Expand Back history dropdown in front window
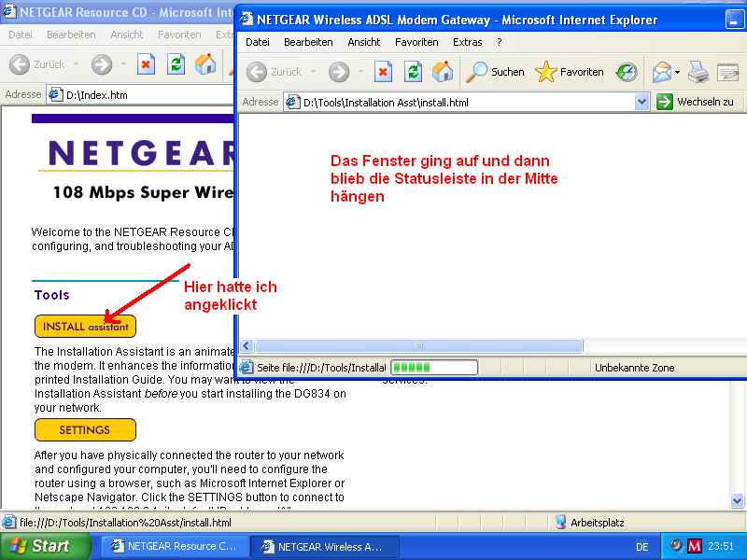 pos(314,72)
